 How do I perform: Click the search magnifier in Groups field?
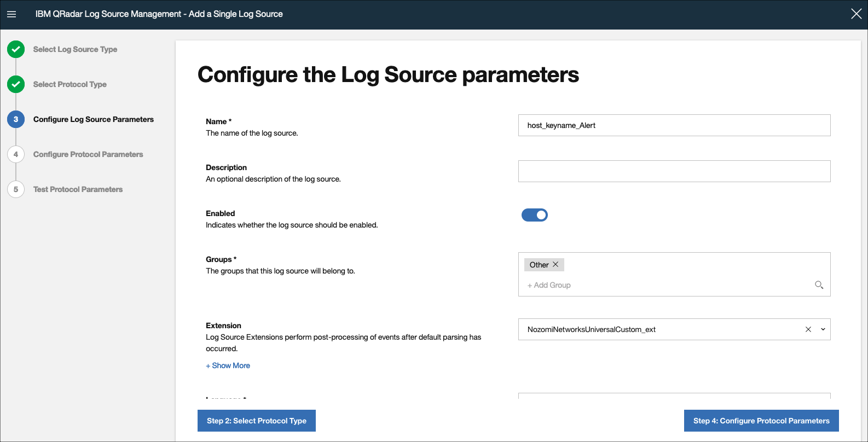coord(819,285)
